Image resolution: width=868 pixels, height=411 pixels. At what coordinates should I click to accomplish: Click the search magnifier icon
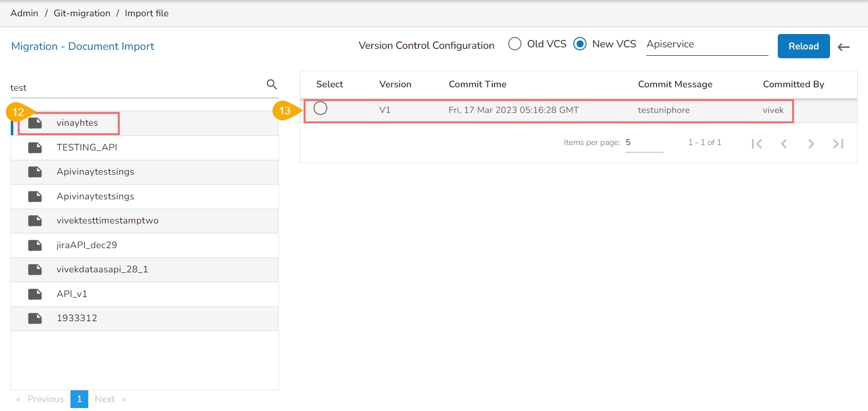coord(272,84)
